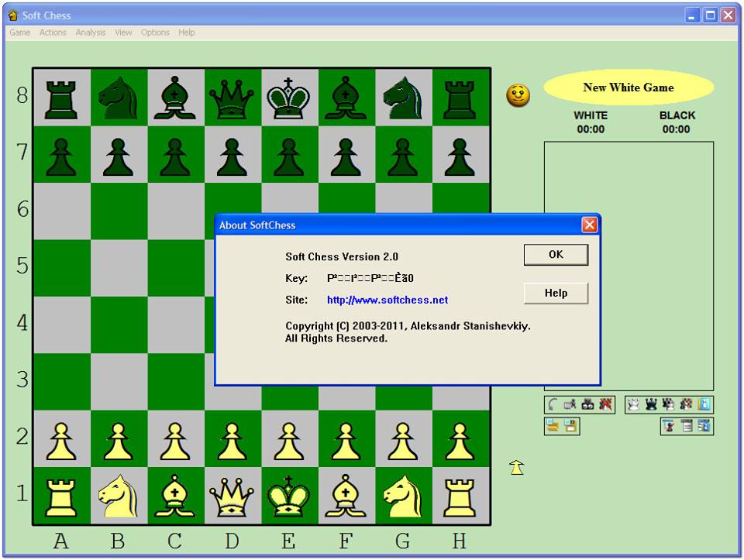This screenshot has width=744, height=560.
Task: Open the Game menu
Action: click(20, 33)
